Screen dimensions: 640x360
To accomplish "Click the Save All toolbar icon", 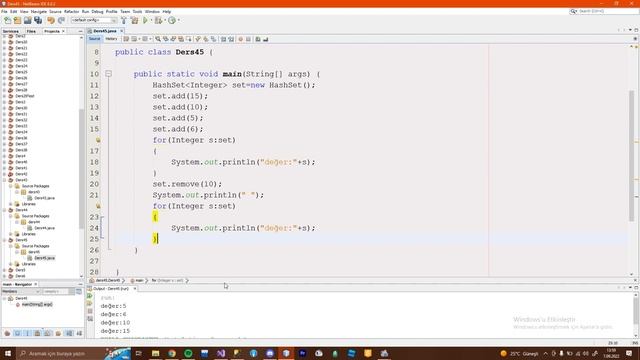I will (x=38, y=20).
